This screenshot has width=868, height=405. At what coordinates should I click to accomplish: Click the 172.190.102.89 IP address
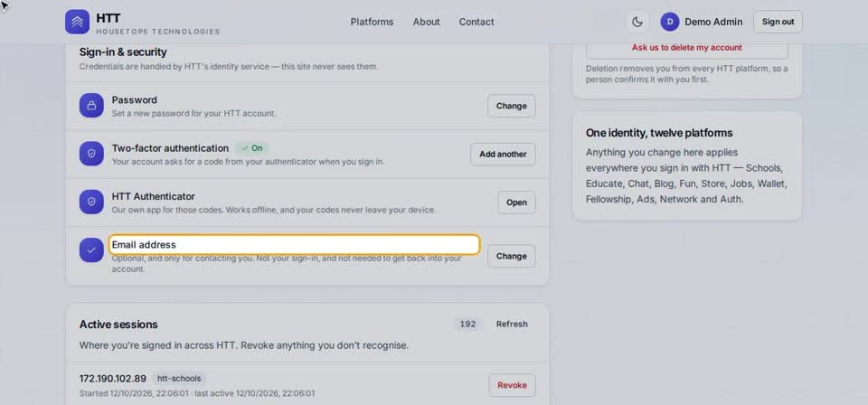click(x=113, y=379)
